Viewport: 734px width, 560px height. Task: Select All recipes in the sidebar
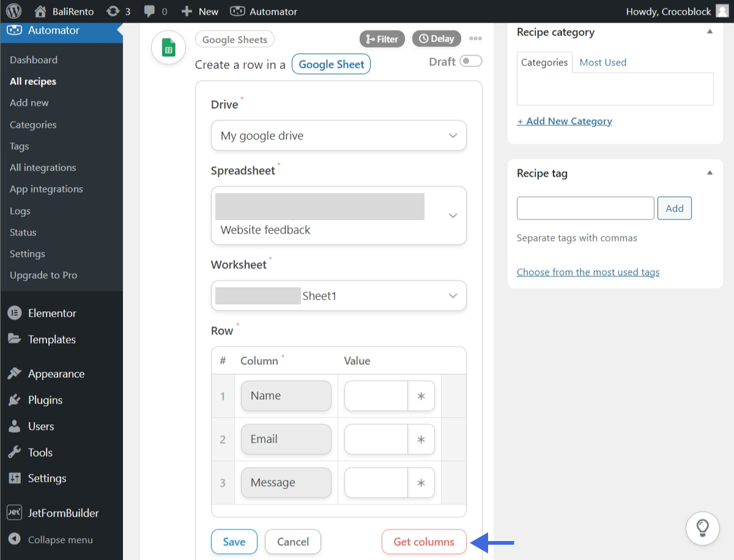[x=33, y=81]
